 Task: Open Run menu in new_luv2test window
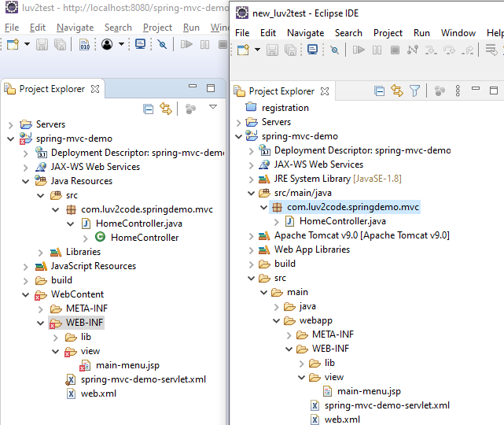[421, 33]
